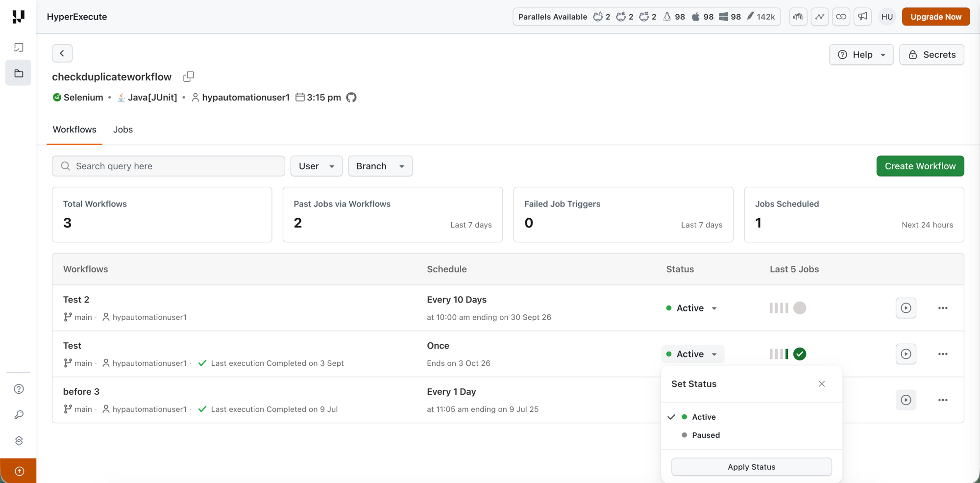
Task: Open the before 3 workflow name
Action: click(81, 392)
